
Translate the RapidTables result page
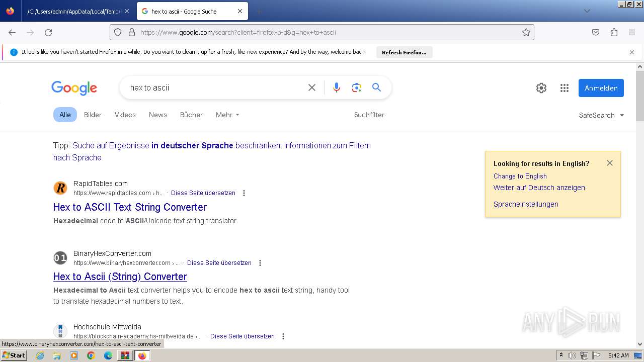click(203, 193)
